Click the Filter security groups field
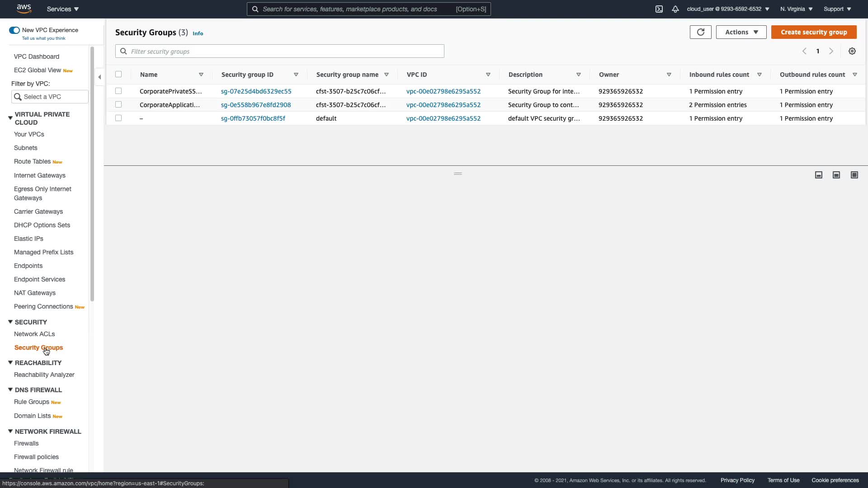The height and width of the screenshot is (488, 868). [285, 52]
